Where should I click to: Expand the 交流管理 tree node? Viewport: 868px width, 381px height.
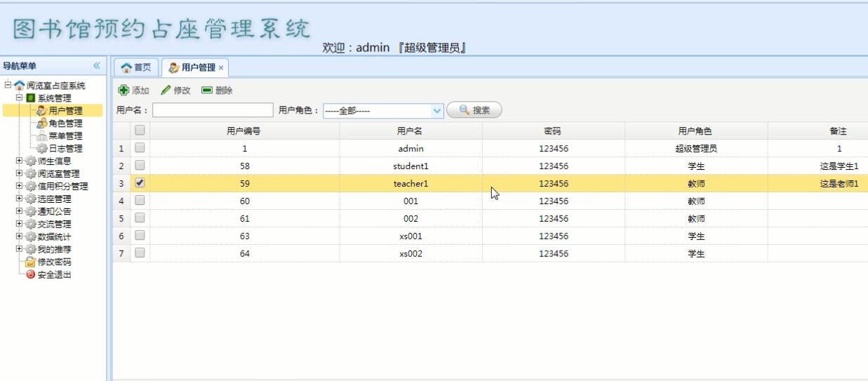click(19, 224)
